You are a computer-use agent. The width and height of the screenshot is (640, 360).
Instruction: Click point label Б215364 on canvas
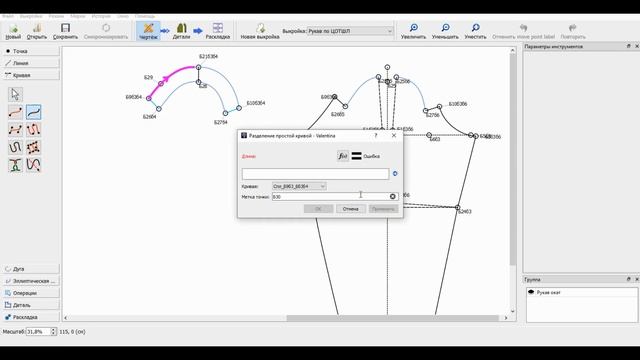coord(209,56)
